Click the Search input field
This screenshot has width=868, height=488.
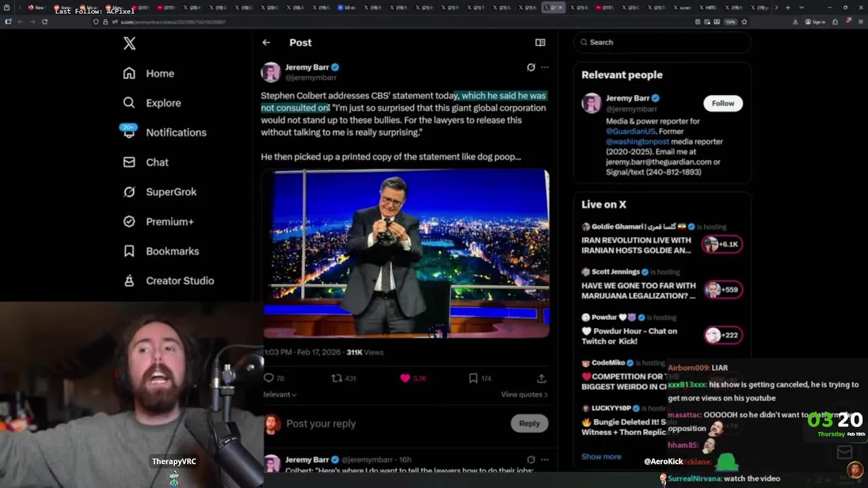click(x=663, y=42)
